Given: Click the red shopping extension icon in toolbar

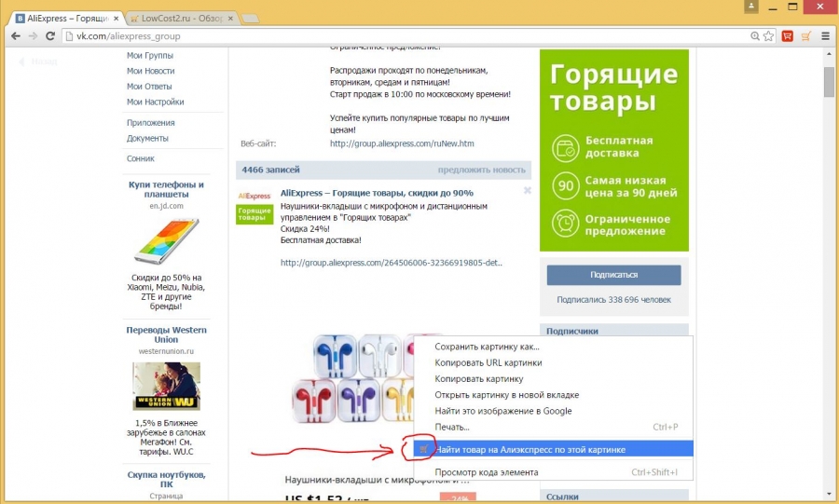Looking at the screenshot, I should pyautogui.click(x=788, y=36).
